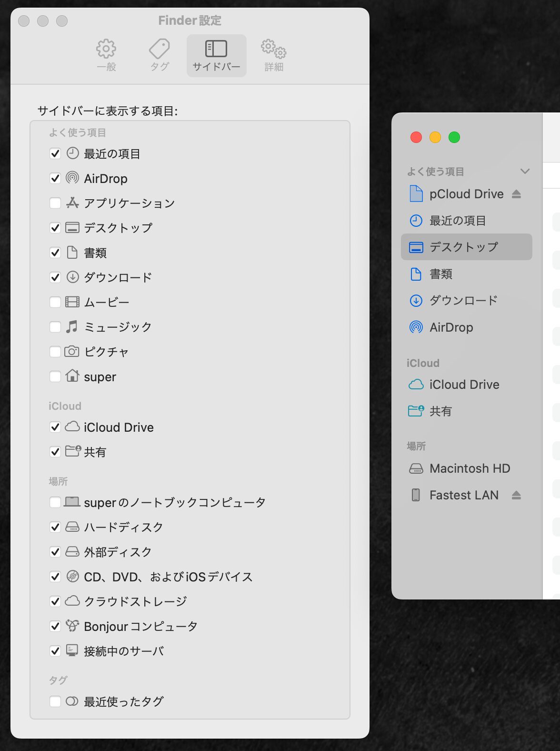This screenshot has height=751, width=560.
Task: Click the green zoom button of the Finder window
Action: 454,137
